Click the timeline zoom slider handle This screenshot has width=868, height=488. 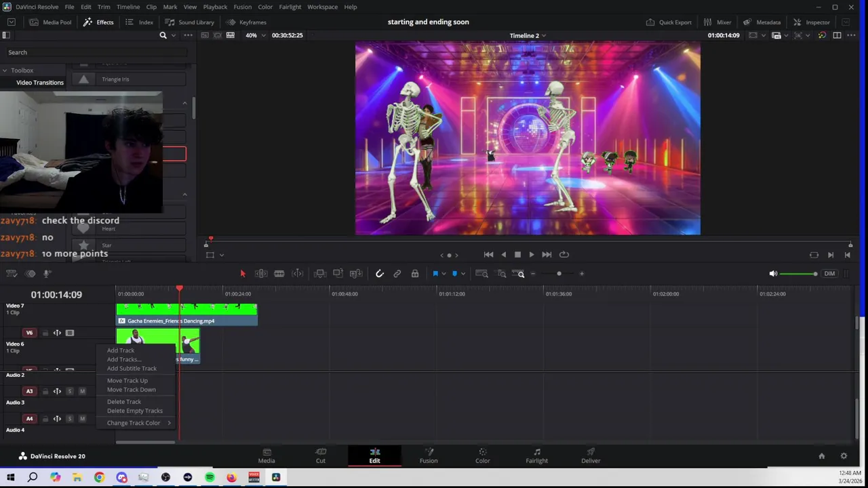click(x=559, y=274)
